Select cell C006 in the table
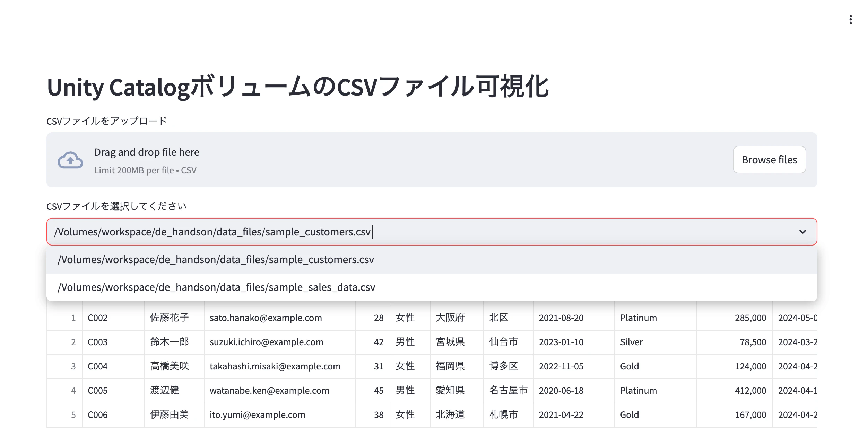This screenshot has width=868, height=428. coord(113,415)
